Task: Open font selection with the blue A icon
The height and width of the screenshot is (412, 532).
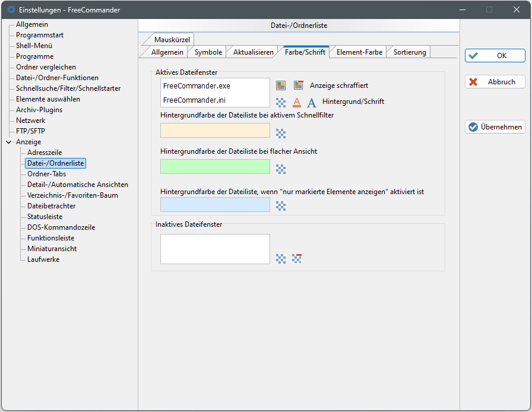Action: 312,102
